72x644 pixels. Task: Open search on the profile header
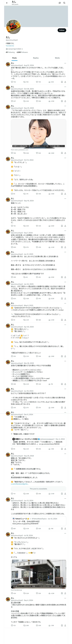tap(64, 3)
